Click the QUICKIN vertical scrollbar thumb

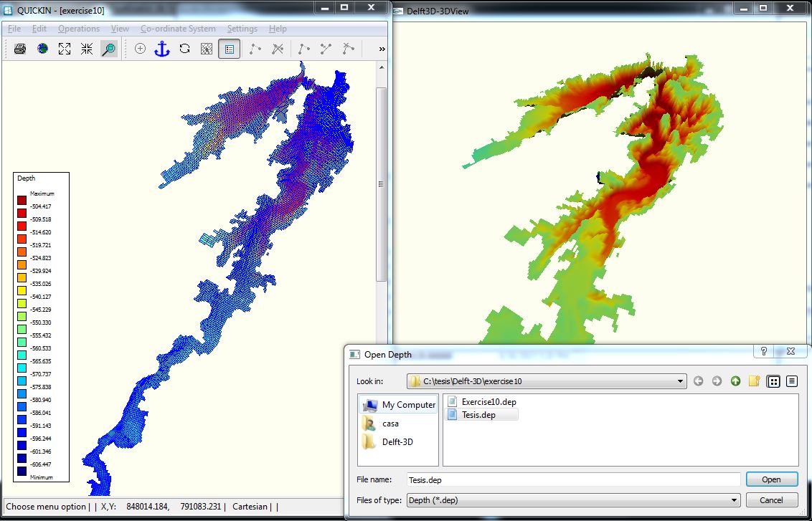coord(382,184)
